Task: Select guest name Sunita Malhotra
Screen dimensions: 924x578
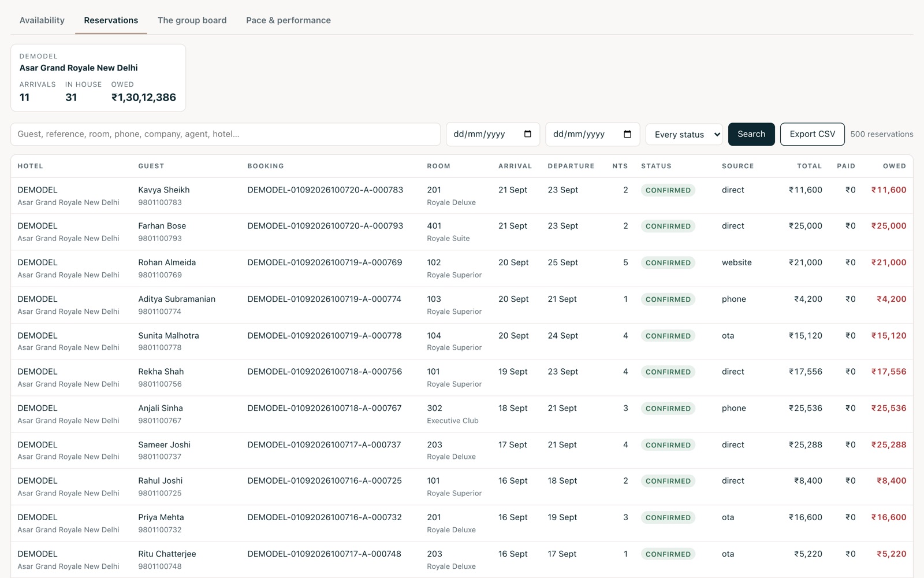Action: [x=169, y=335]
